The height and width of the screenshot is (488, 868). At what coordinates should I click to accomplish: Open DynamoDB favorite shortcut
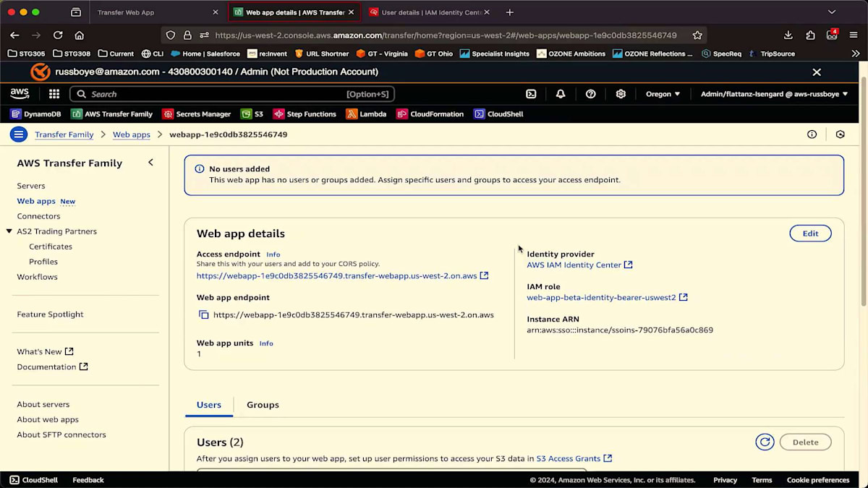tap(35, 114)
